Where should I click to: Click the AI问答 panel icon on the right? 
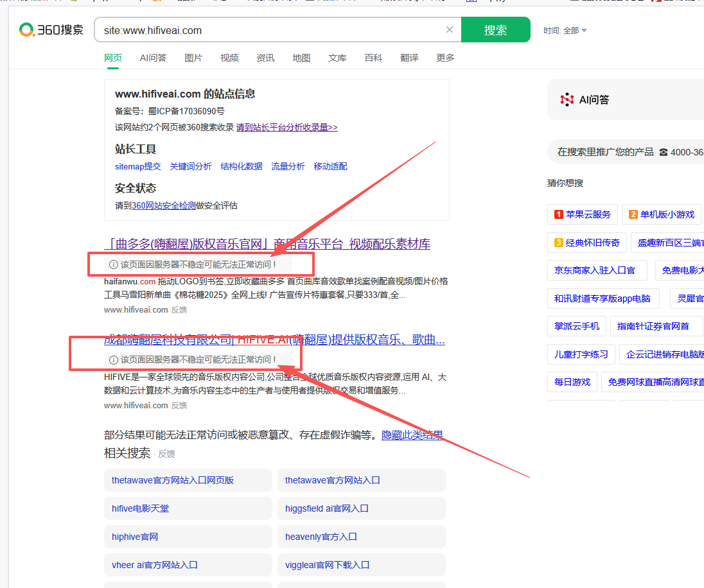(567, 99)
